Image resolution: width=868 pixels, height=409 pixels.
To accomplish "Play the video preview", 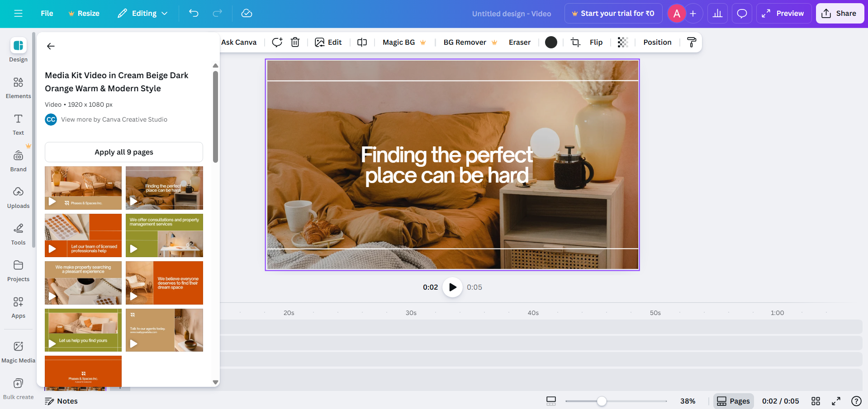I will [452, 287].
